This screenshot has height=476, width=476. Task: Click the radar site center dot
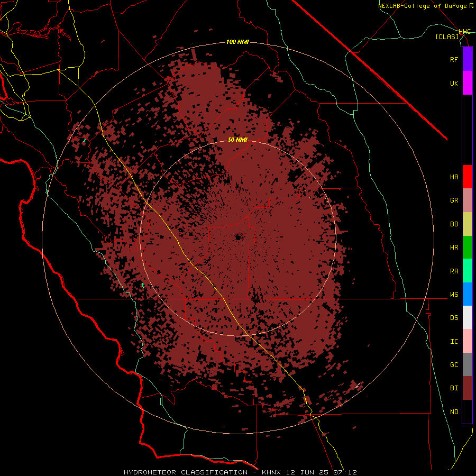(238, 237)
